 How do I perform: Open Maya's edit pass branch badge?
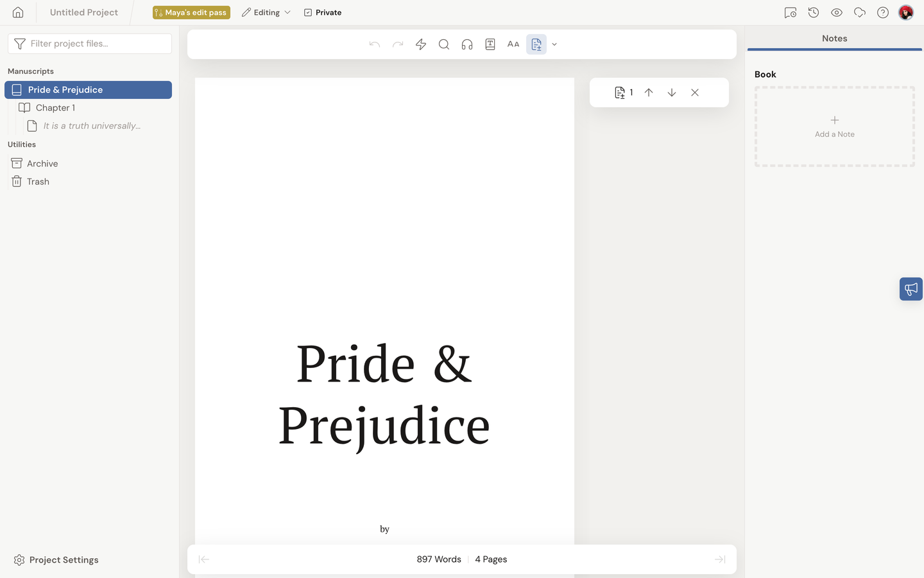pyautogui.click(x=191, y=12)
